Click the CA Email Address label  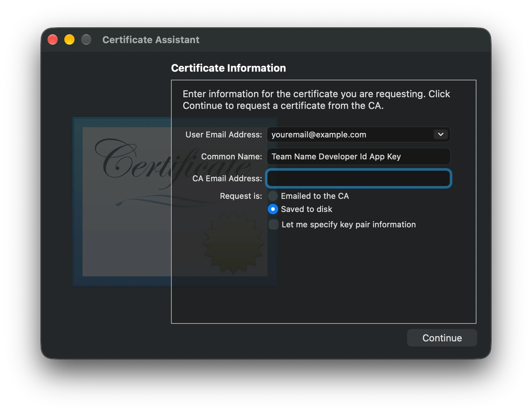coord(227,178)
